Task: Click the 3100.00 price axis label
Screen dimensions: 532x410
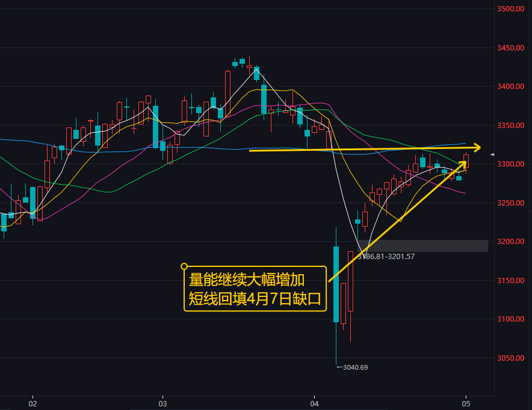Action: [x=510, y=319]
